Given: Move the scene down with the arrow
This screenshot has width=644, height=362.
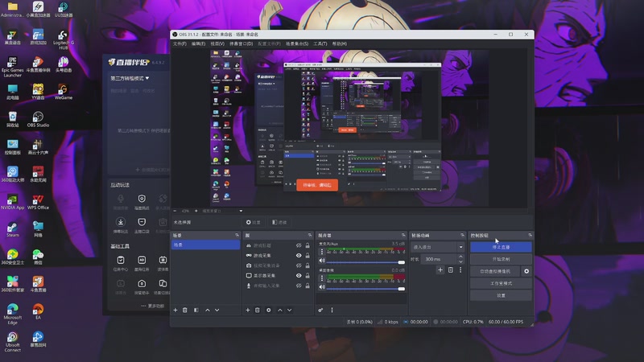Looking at the screenshot, I should tap(217, 311).
